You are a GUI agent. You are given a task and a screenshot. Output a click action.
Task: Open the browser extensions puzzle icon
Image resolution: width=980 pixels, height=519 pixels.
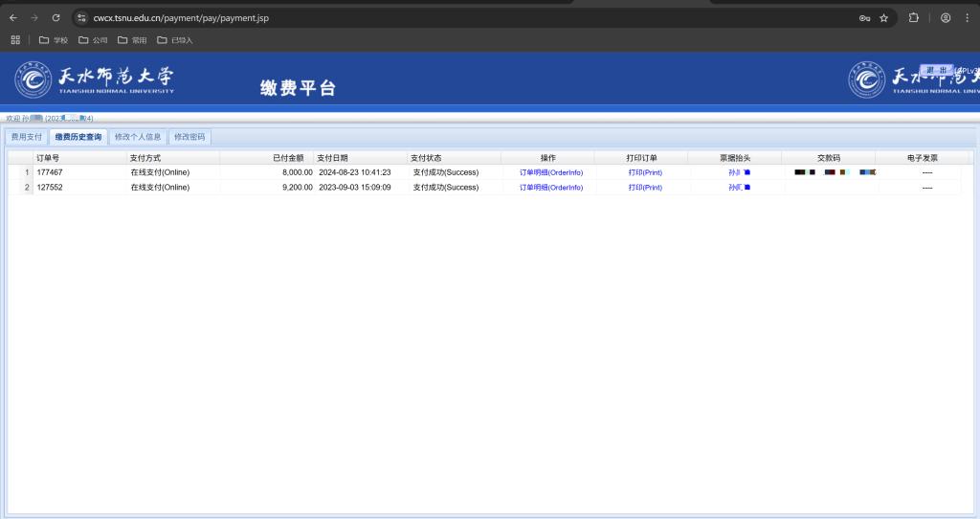click(913, 17)
